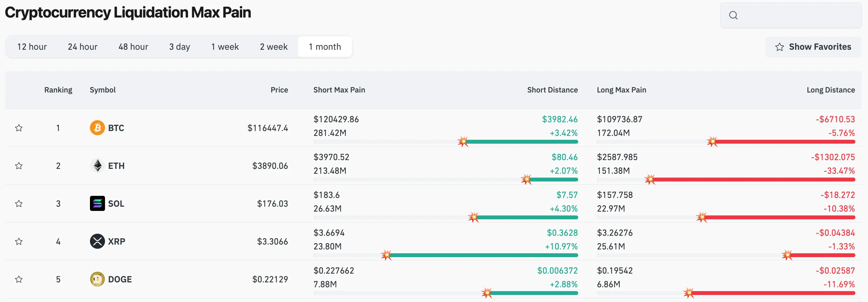This screenshot has height=302, width=868.
Task: Click ETH red long distance bar
Action: (752, 180)
